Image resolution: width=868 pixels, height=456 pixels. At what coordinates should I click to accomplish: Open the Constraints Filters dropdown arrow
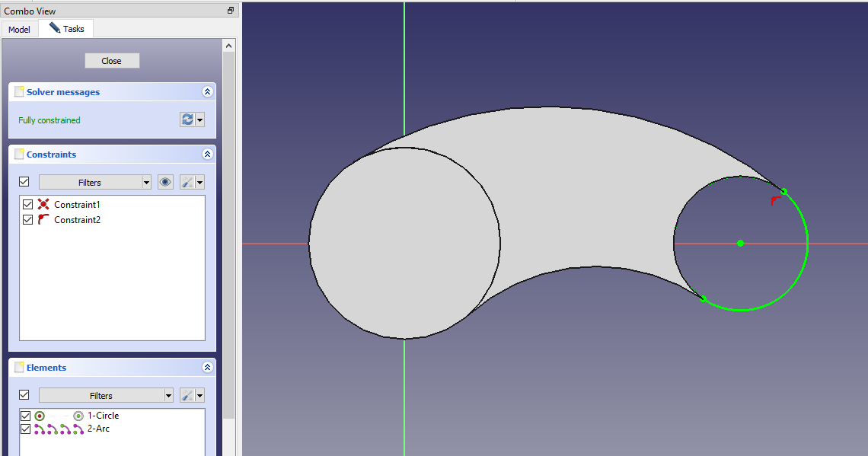pos(146,182)
